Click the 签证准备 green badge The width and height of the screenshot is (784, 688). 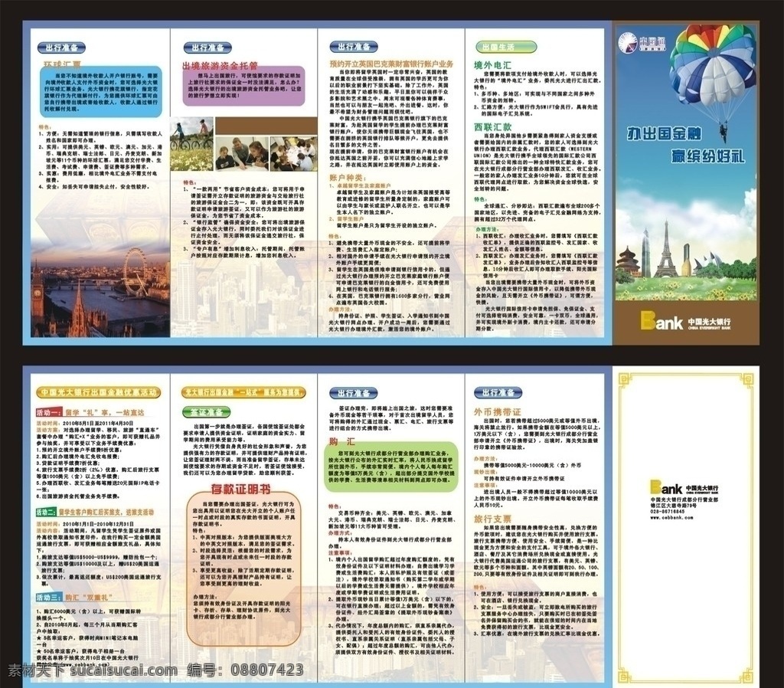(x=207, y=413)
